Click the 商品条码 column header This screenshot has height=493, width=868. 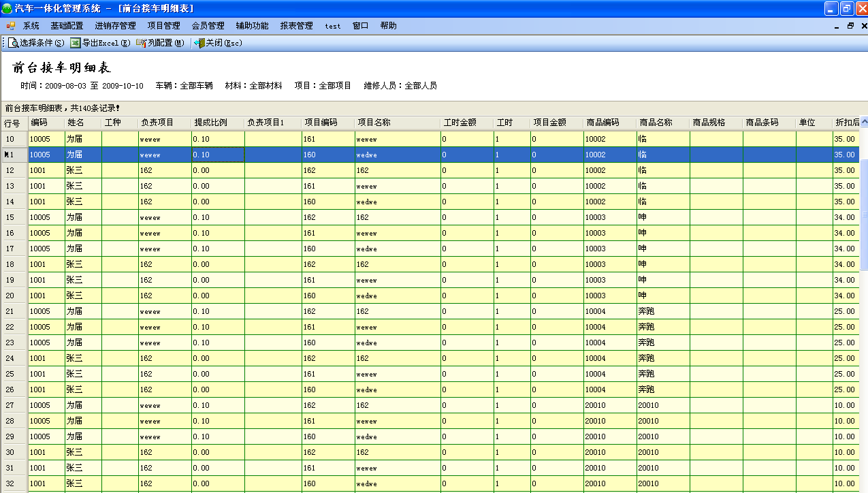769,123
